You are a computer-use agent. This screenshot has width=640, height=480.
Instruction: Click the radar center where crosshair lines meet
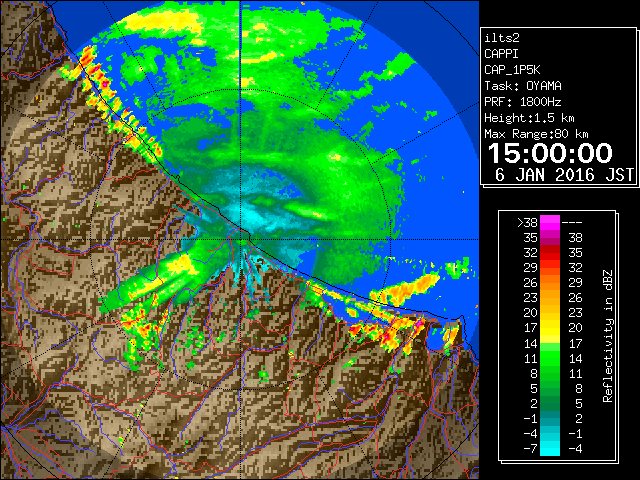point(240,240)
